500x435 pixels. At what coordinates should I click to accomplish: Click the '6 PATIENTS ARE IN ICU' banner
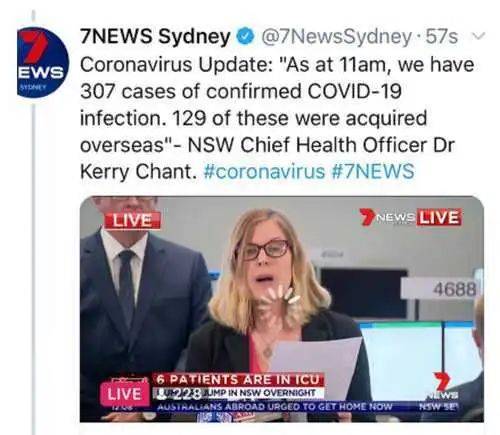pos(238,379)
